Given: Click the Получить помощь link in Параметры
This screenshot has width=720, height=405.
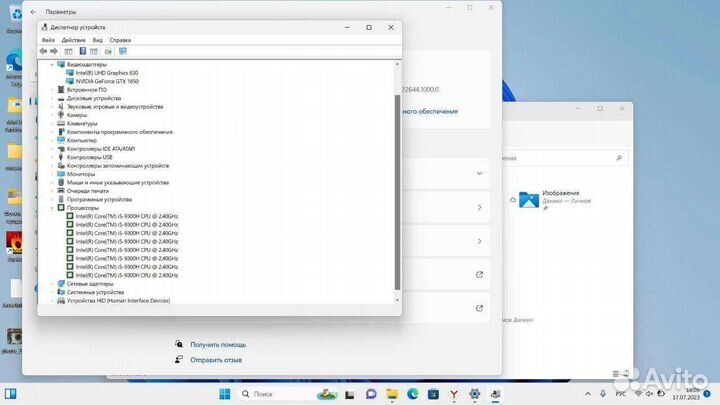Looking at the screenshot, I should [218, 344].
